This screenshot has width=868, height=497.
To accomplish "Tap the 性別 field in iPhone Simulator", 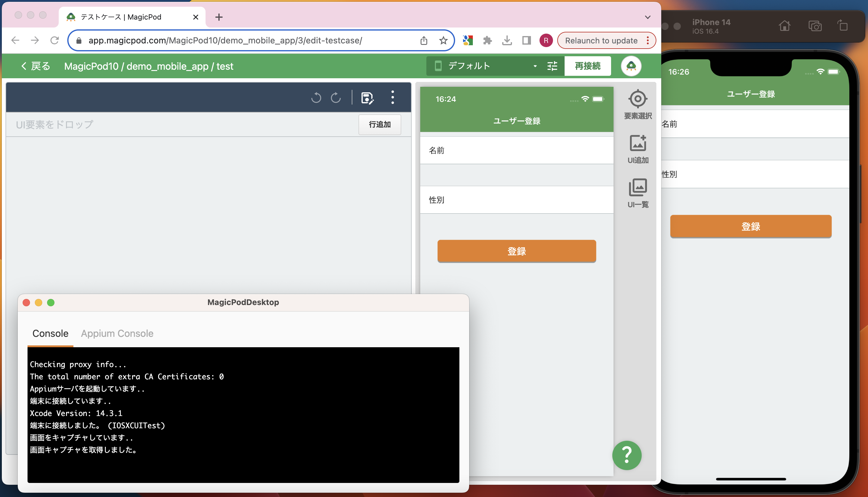I will point(755,174).
